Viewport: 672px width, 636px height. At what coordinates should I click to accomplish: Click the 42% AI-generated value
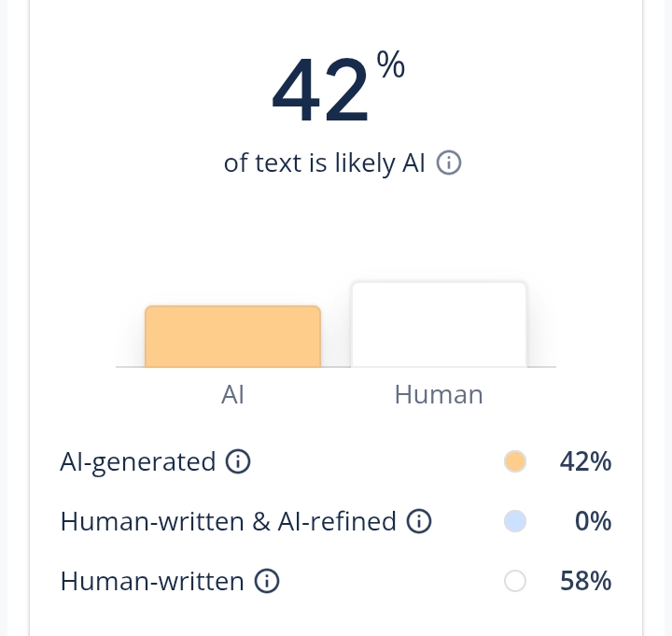[x=585, y=461]
